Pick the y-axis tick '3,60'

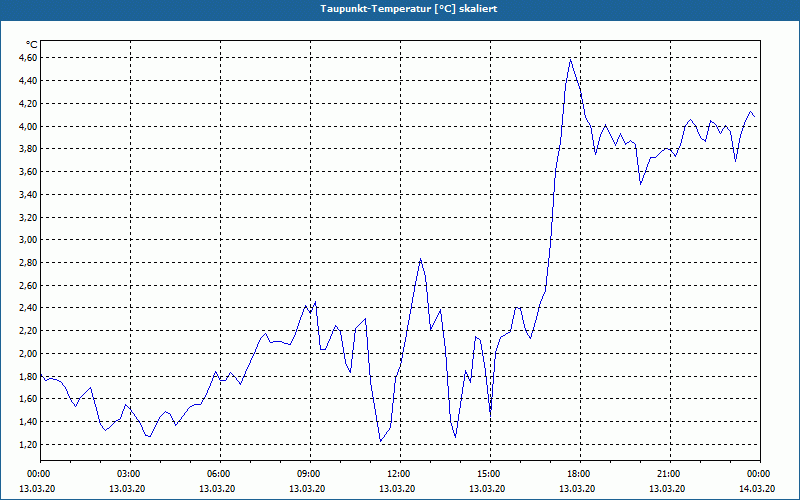pos(29,171)
